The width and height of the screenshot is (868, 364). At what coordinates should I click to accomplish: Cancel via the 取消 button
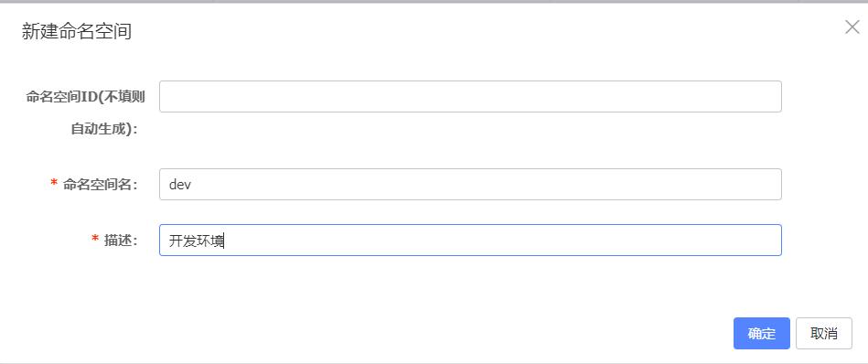tap(824, 334)
